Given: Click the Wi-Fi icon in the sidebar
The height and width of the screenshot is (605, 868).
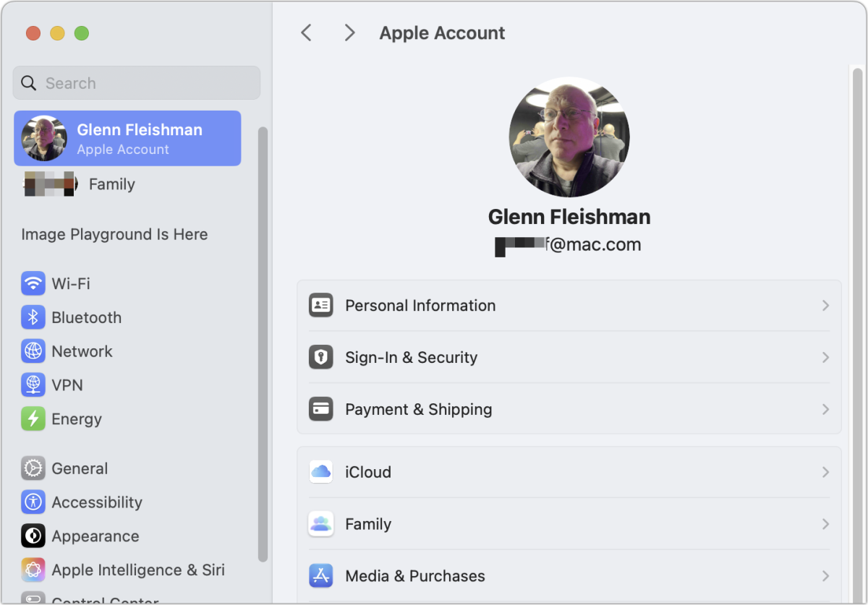Looking at the screenshot, I should click(x=33, y=283).
